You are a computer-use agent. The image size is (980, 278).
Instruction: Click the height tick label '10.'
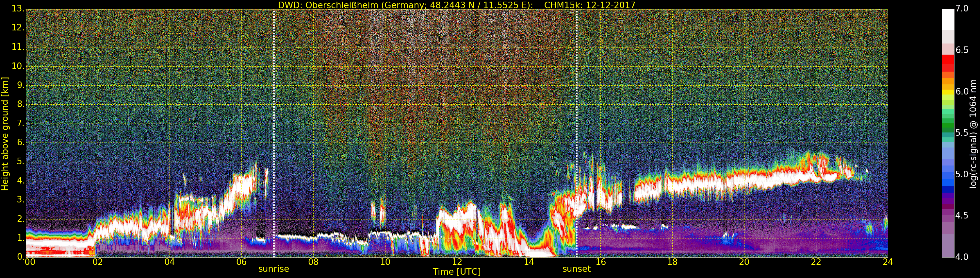[x=18, y=66]
